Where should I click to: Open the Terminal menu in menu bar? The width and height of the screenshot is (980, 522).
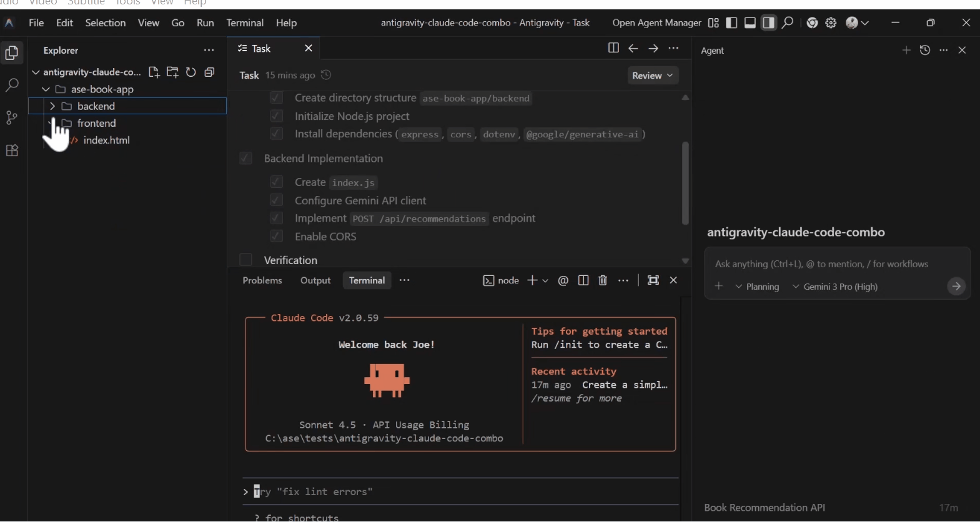[245, 23]
